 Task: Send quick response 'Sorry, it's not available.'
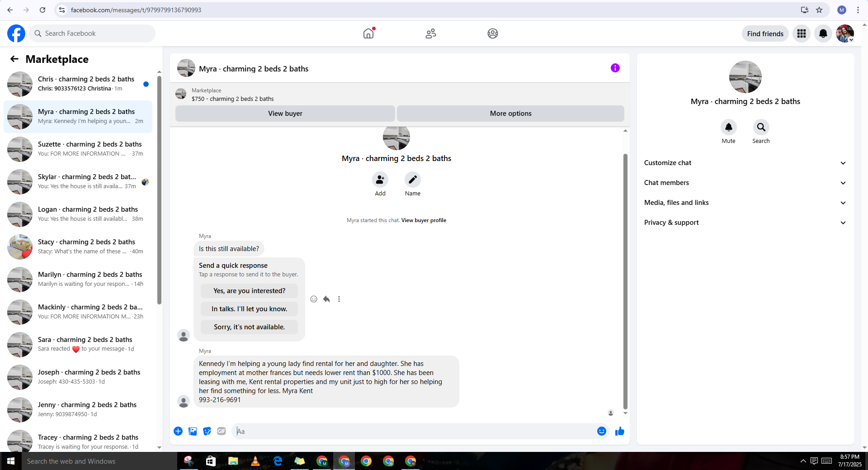tap(250, 327)
